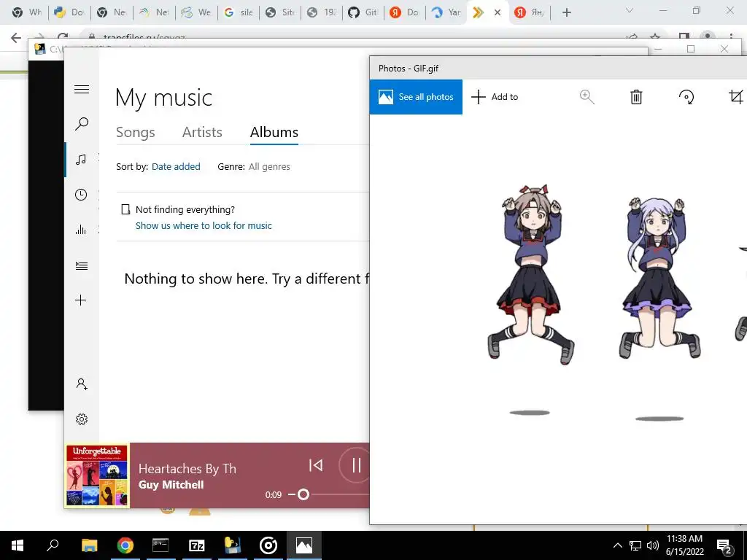Image resolution: width=747 pixels, height=560 pixels.
Task: Open search in Groove Music sidebar
Action: tap(82, 124)
